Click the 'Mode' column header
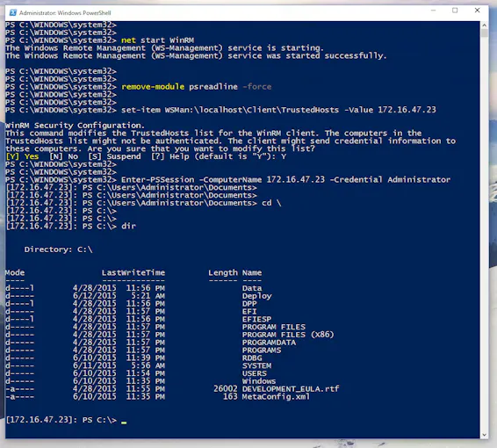The width and height of the screenshot is (497, 448). point(15,272)
